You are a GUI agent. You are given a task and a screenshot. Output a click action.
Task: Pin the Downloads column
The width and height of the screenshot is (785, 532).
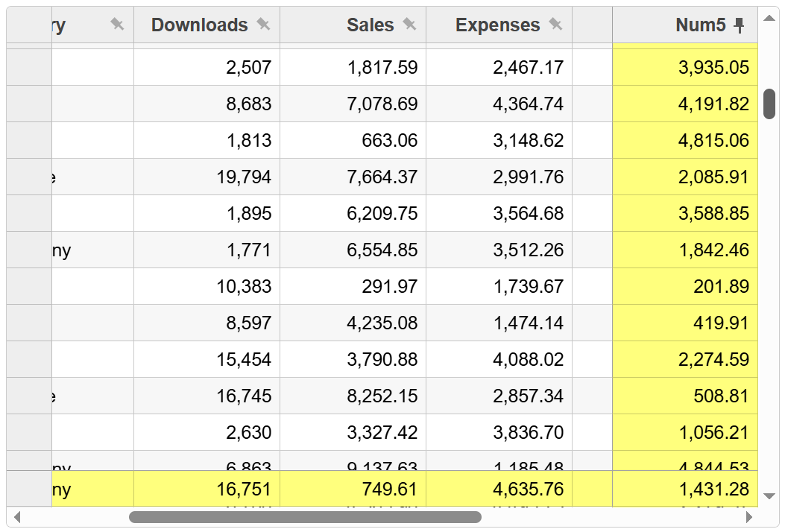pyautogui.click(x=263, y=25)
